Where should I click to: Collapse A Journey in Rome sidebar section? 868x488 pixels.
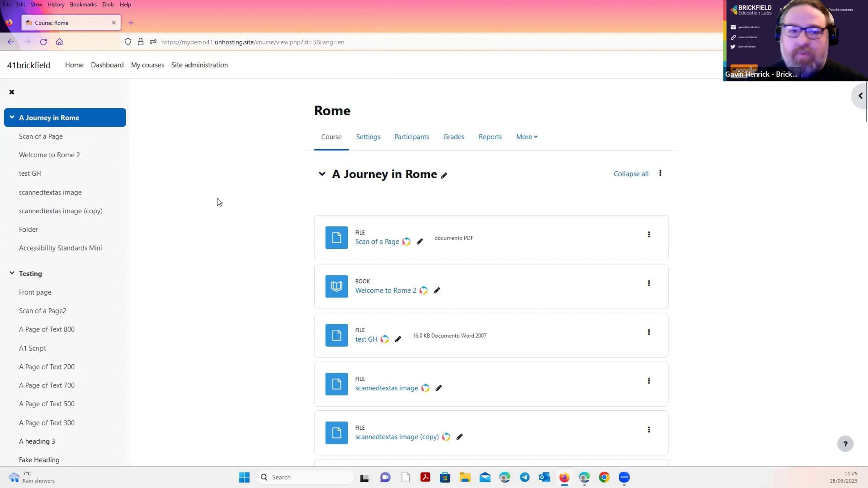12,117
